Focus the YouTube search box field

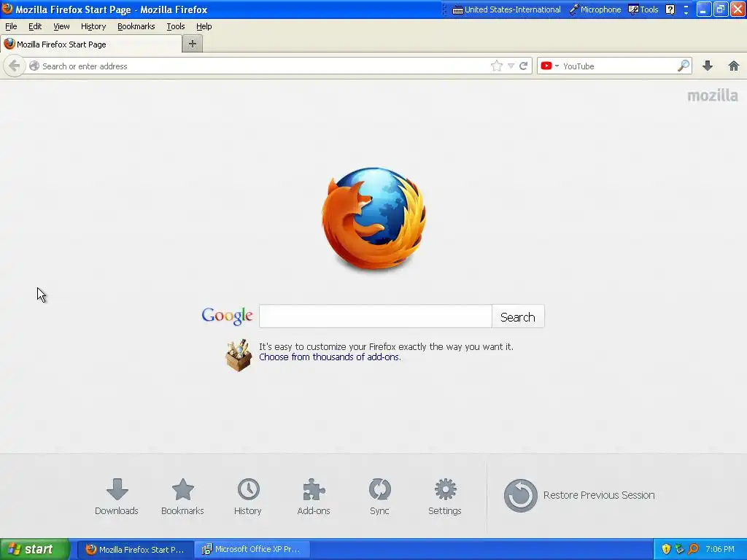619,66
